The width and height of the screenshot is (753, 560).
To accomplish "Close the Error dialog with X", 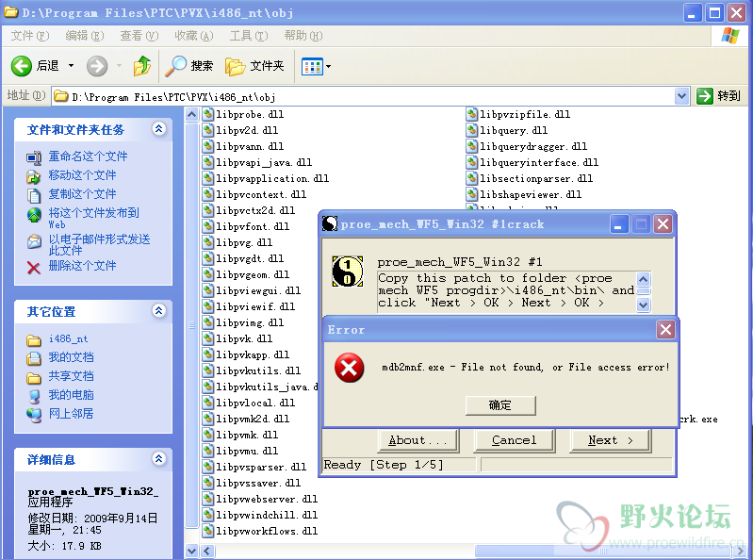I will click(665, 329).
